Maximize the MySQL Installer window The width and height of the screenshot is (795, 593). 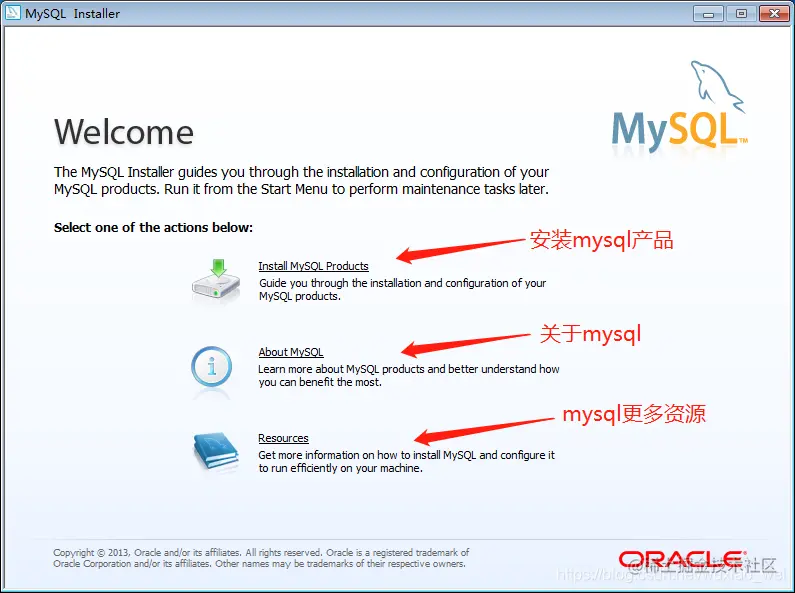(x=741, y=14)
